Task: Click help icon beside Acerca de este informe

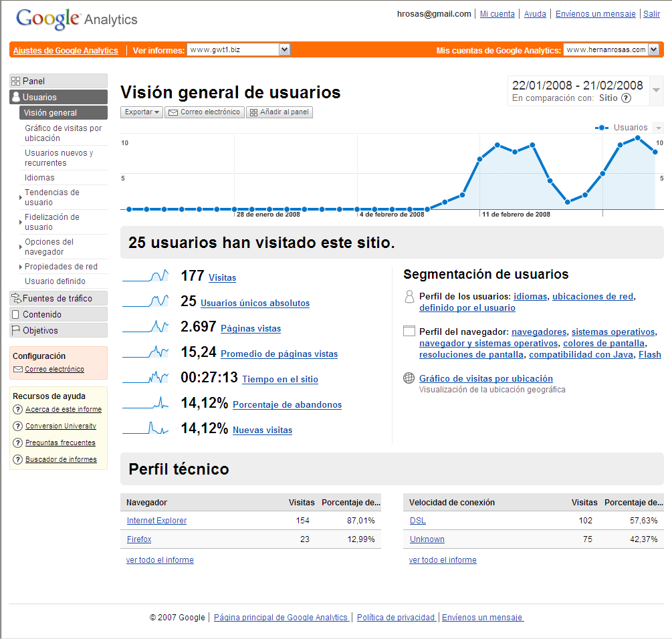Action: [x=17, y=410]
